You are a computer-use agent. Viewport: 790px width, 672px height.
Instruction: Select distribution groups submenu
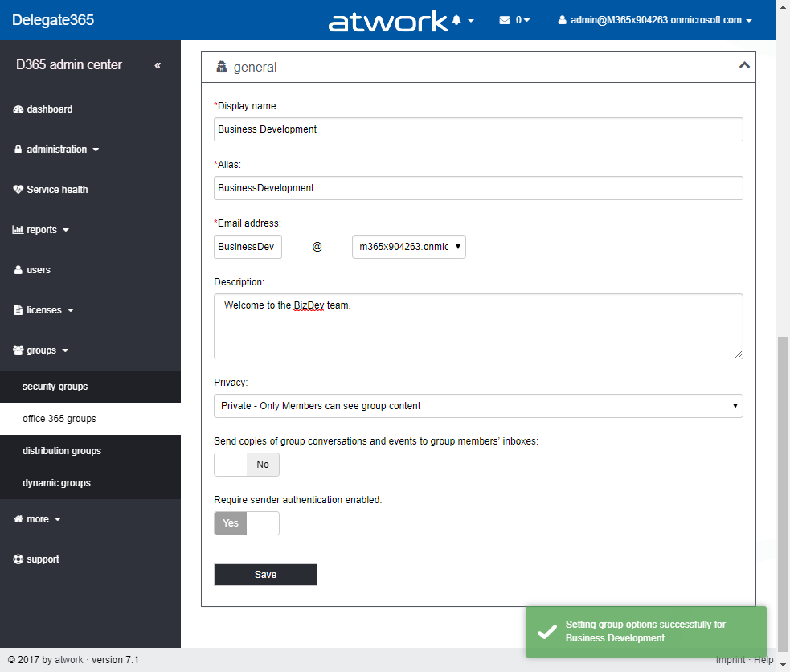tap(90, 451)
